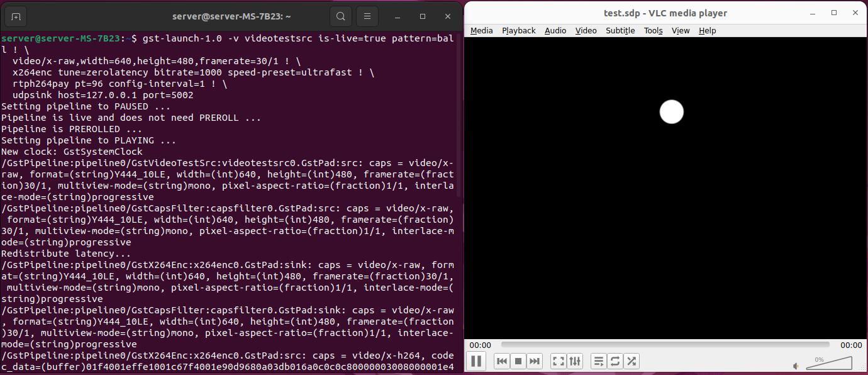The width and height of the screenshot is (868, 375).
Task: Maximize the VLC window
Action: click(x=835, y=13)
